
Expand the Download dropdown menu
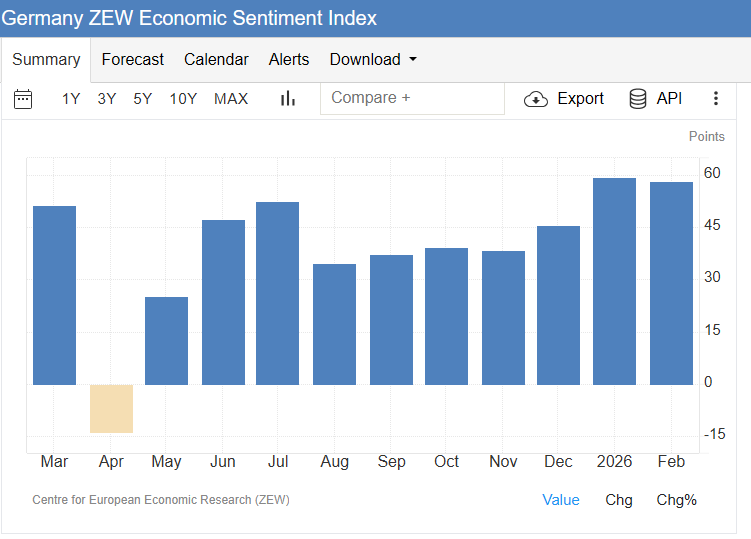(373, 59)
